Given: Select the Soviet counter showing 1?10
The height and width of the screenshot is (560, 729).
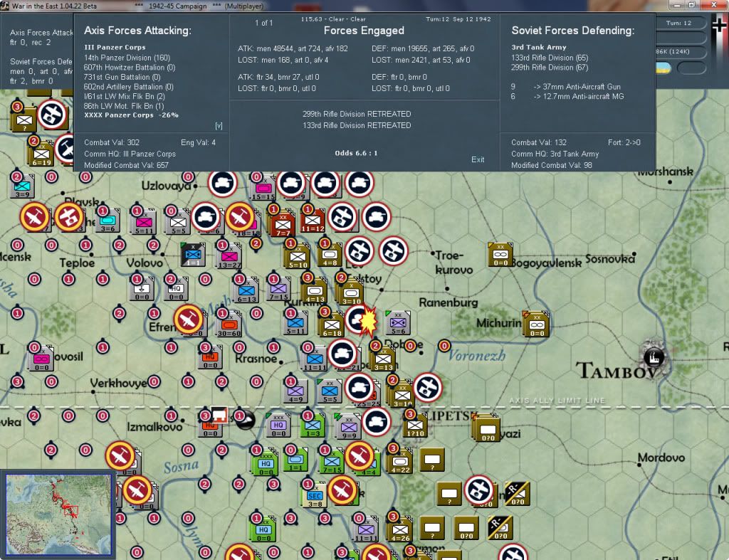Looking at the screenshot, I should [415, 425].
